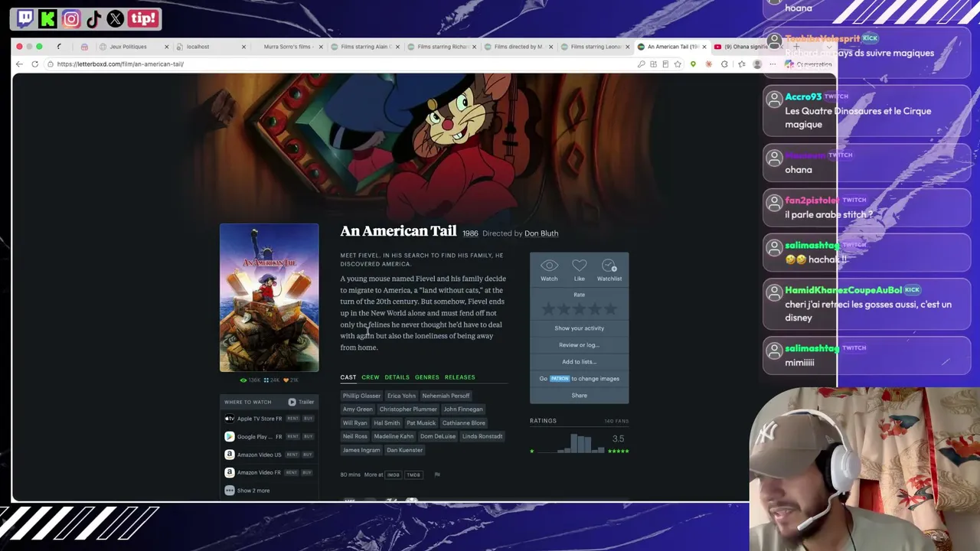Screen dimensions: 980x551
Task: Click the key icon in the address bar
Action: [x=641, y=64]
